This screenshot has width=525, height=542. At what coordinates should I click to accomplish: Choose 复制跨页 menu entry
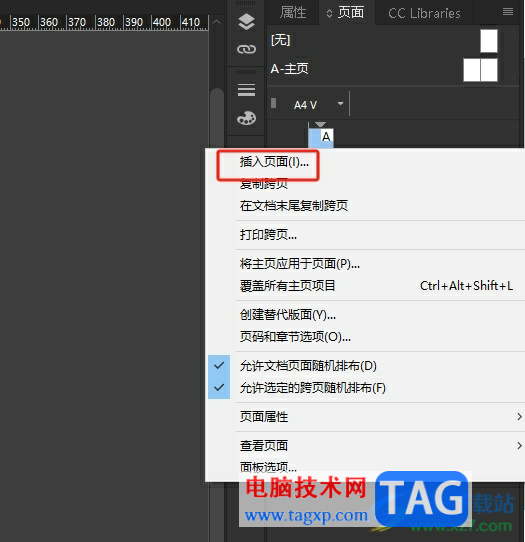click(x=365, y=184)
